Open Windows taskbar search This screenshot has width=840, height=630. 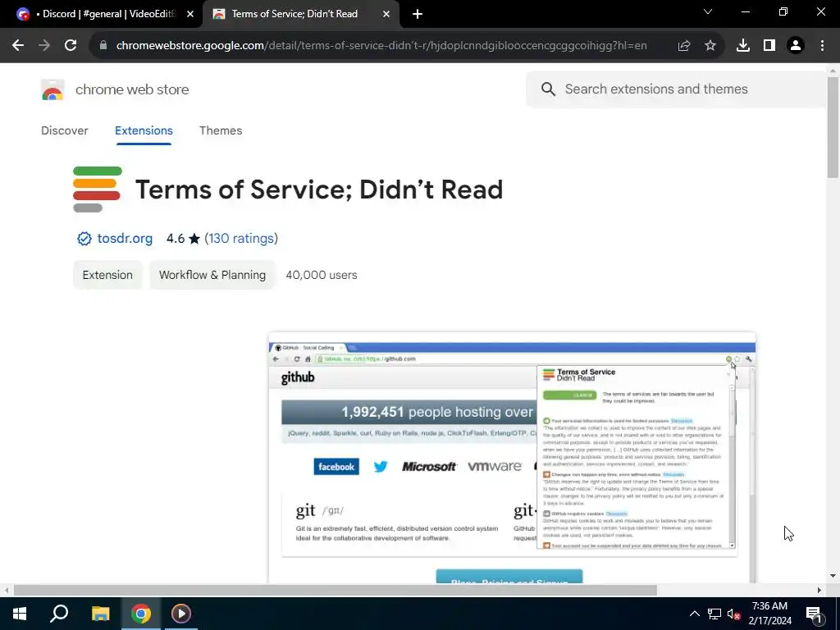(59, 614)
